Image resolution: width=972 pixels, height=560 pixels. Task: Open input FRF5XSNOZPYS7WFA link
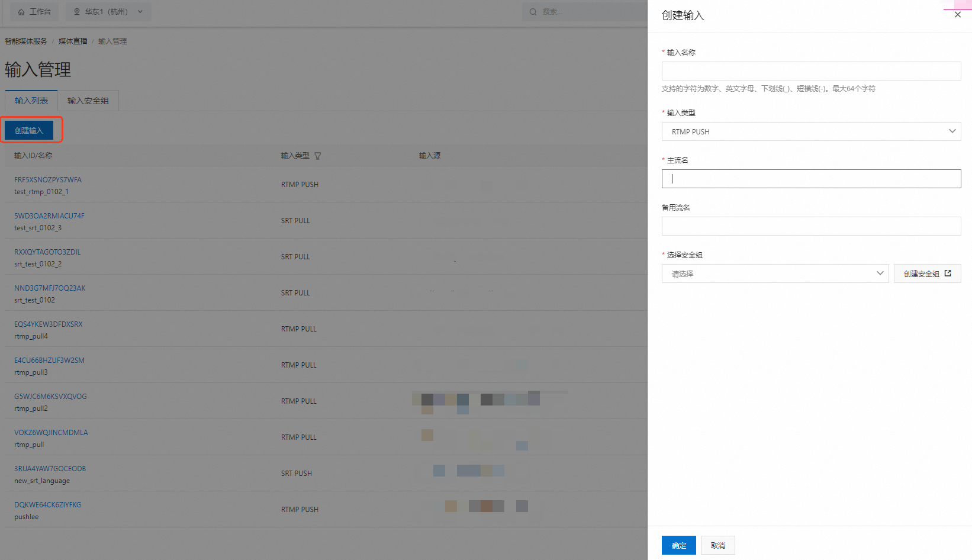(48, 179)
